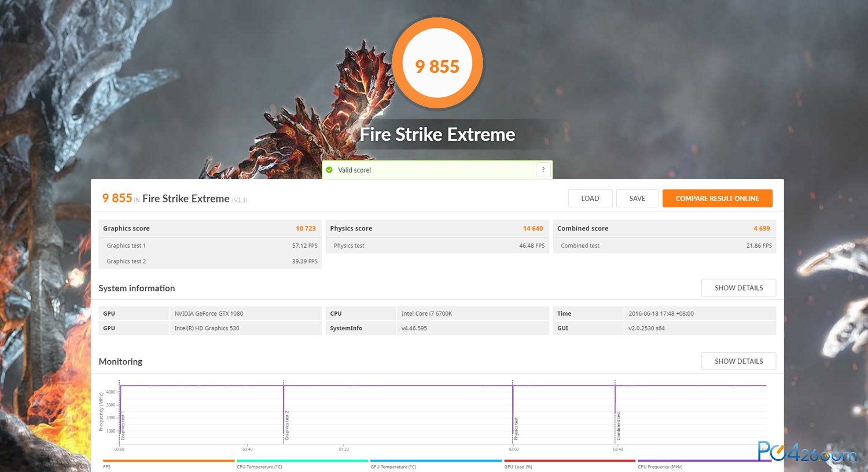The height and width of the screenshot is (472, 868).
Task: Show details for System information
Action: tap(738, 288)
